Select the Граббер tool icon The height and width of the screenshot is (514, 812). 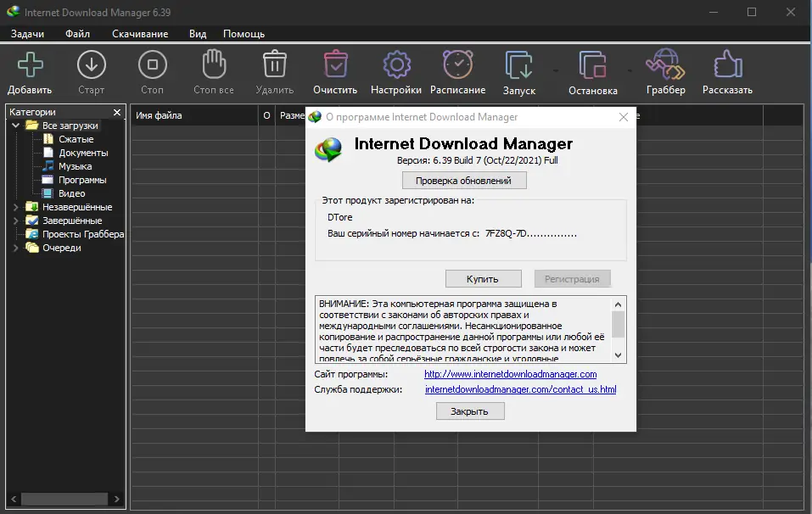click(665, 65)
